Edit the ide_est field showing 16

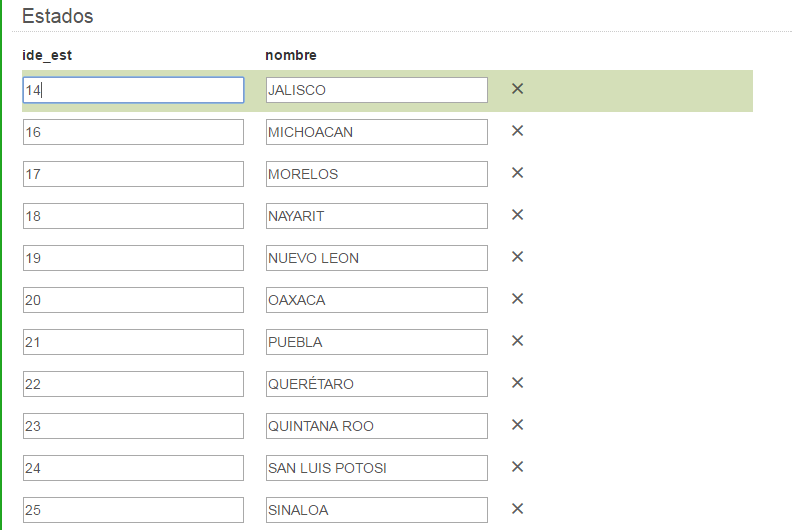pos(133,132)
